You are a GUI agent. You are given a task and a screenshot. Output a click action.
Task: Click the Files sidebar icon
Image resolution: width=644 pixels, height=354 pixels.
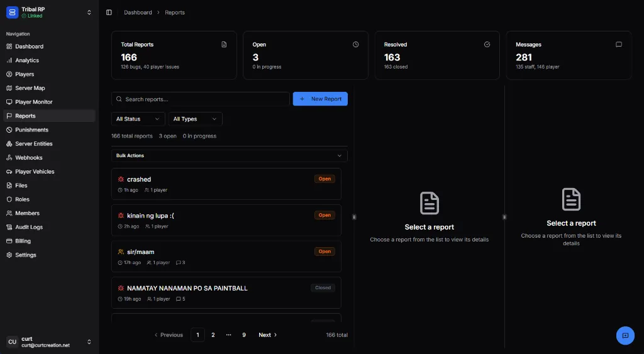click(x=9, y=185)
